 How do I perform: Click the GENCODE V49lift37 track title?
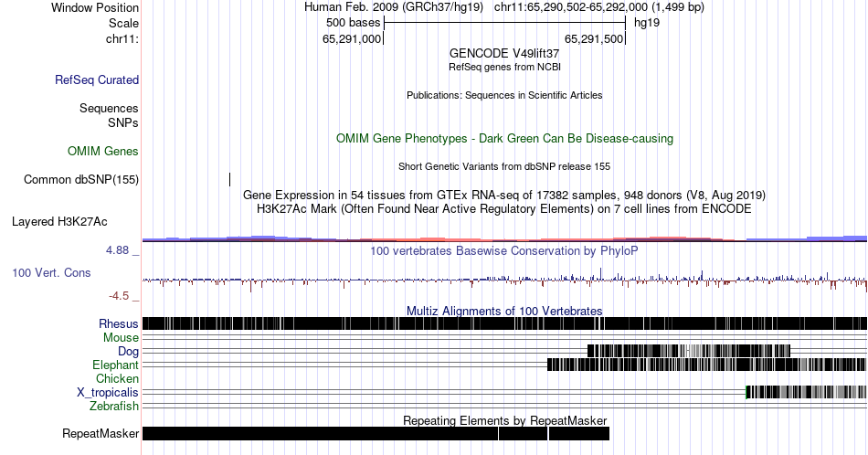tap(504, 53)
